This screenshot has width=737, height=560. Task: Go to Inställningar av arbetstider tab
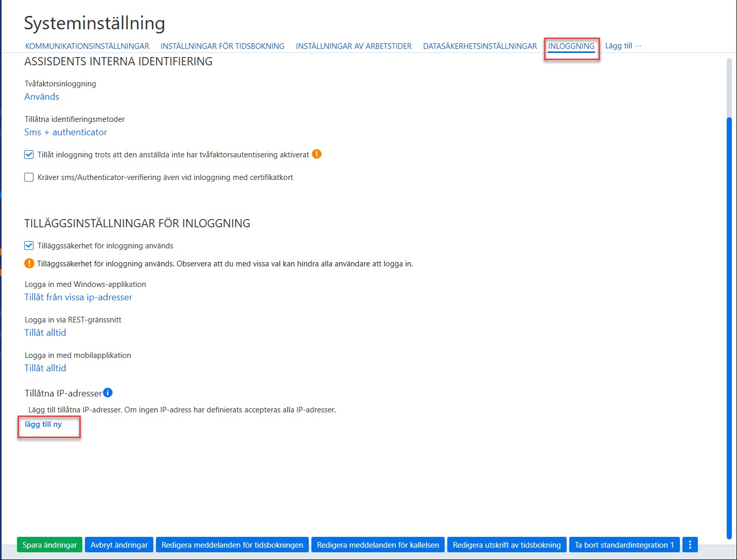coord(354,46)
